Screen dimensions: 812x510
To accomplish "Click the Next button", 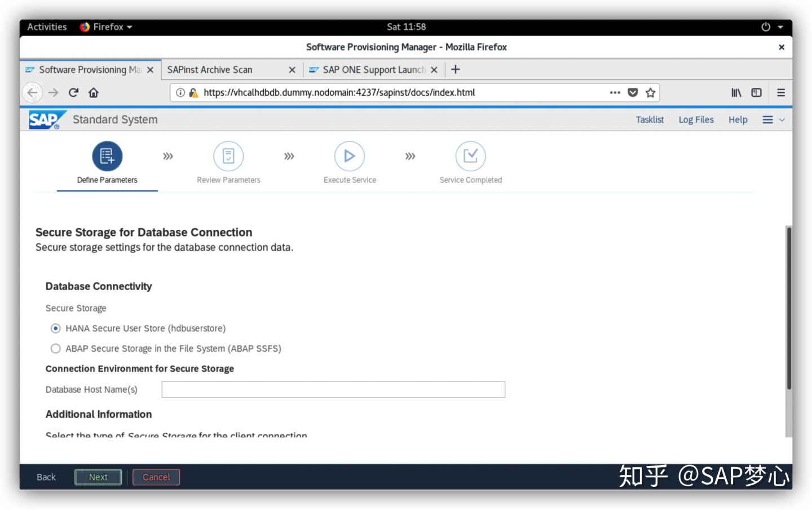I will (98, 477).
